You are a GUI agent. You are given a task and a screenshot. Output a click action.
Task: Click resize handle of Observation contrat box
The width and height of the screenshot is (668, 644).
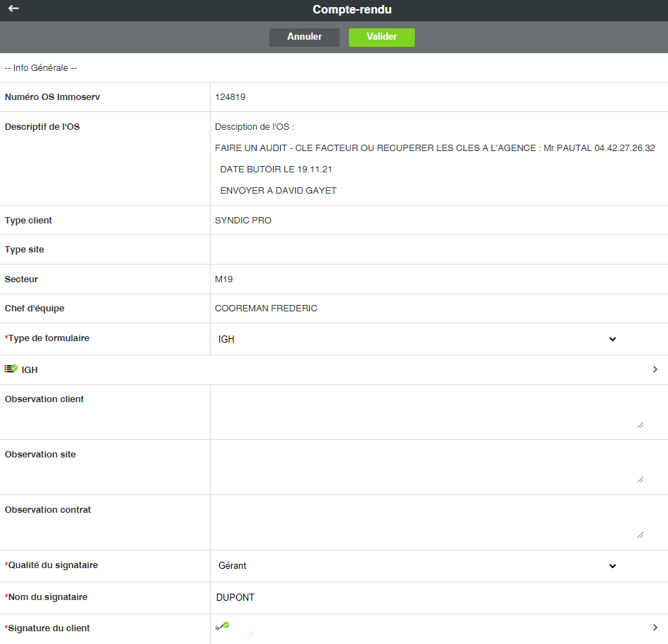[640, 535]
